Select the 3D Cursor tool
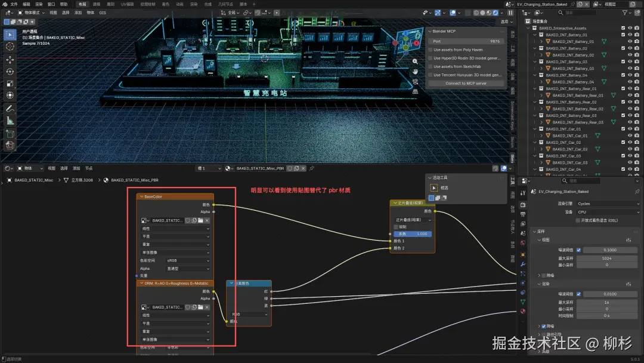 10,47
